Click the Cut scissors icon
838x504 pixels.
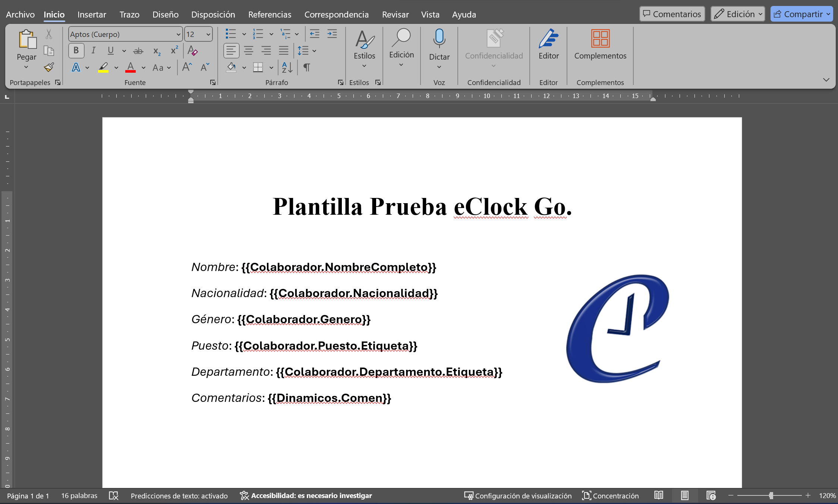pos(49,34)
